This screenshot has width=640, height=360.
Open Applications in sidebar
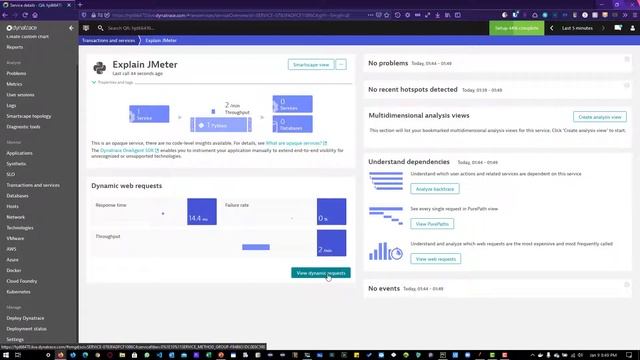tap(19, 153)
